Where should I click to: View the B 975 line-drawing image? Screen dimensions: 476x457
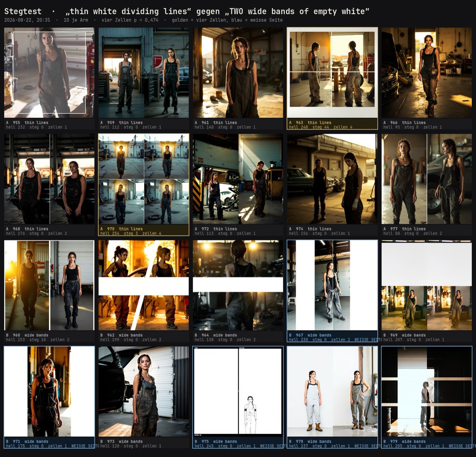tap(238, 392)
